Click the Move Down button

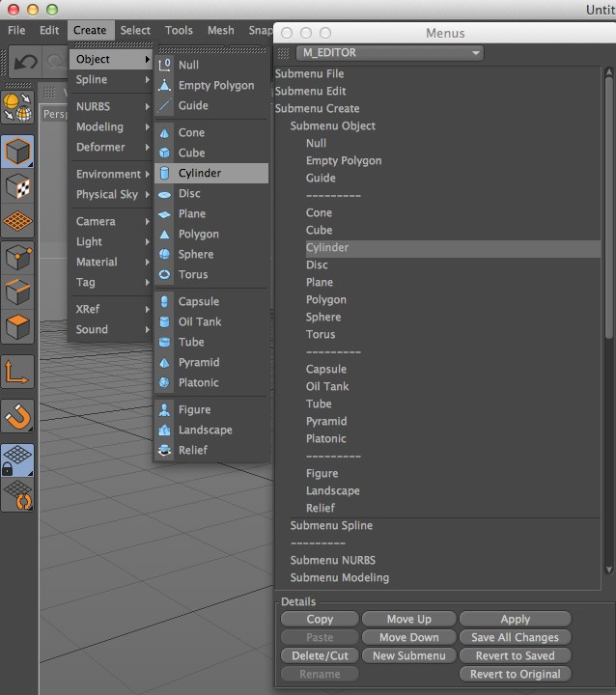coord(408,637)
